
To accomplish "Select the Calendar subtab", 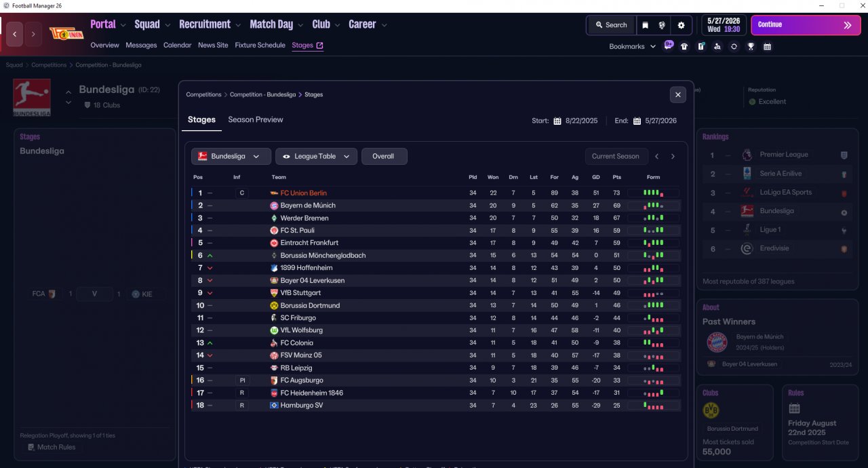I will click(x=177, y=45).
